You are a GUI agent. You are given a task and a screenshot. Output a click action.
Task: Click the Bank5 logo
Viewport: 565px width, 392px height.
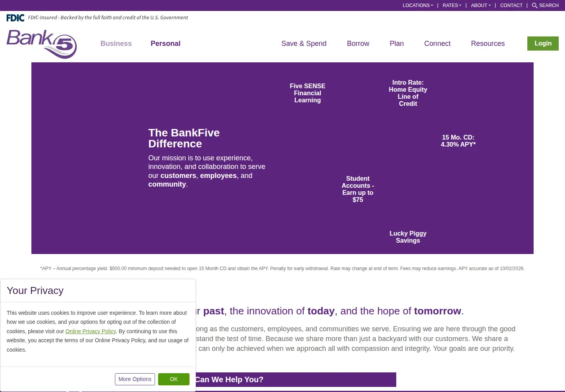tap(42, 44)
